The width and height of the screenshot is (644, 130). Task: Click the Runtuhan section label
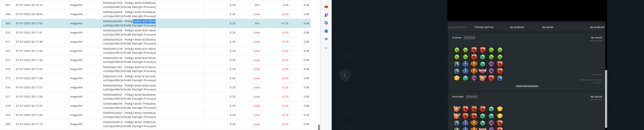click(x=458, y=97)
